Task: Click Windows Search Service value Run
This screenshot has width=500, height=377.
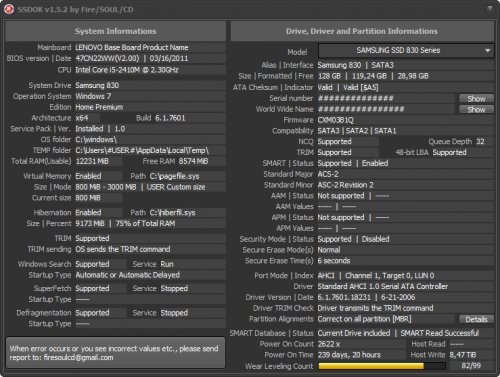Action: (x=167, y=264)
